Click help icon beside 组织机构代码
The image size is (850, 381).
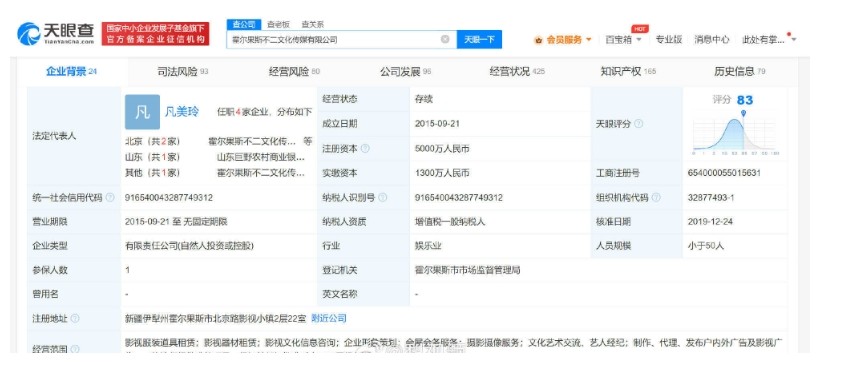[656, 197]
